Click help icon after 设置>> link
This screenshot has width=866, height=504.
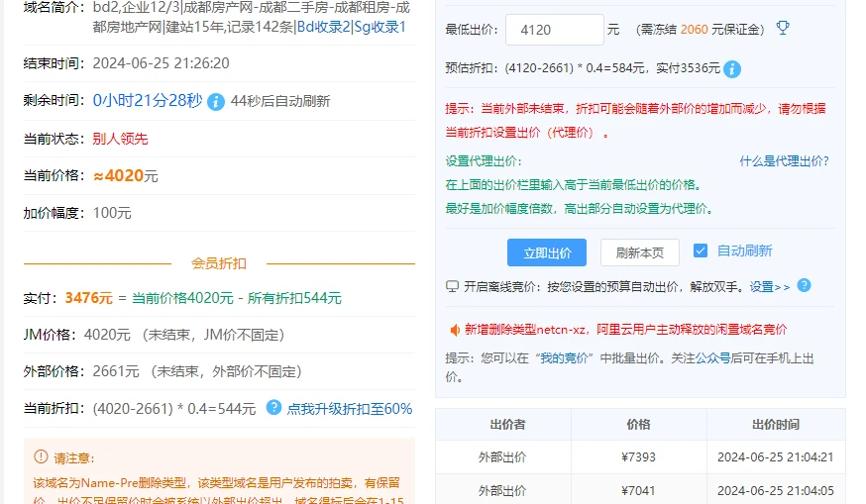804,285
